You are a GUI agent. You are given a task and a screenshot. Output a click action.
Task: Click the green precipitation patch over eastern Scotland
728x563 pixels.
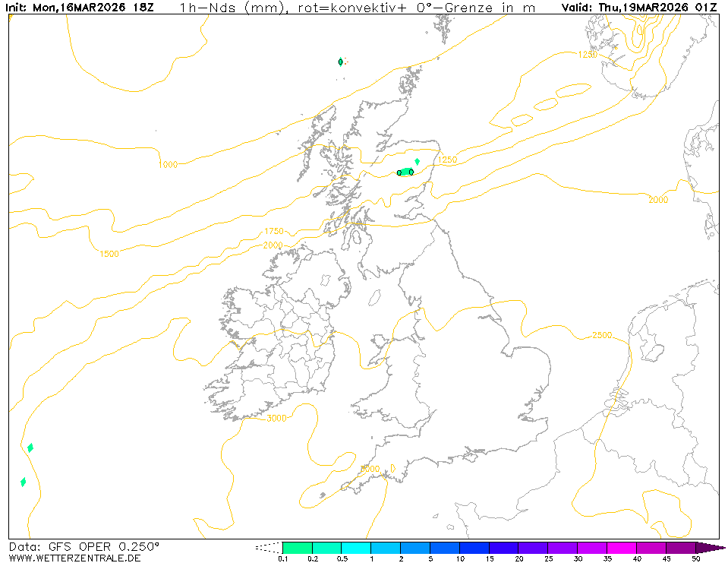(405, 172)
